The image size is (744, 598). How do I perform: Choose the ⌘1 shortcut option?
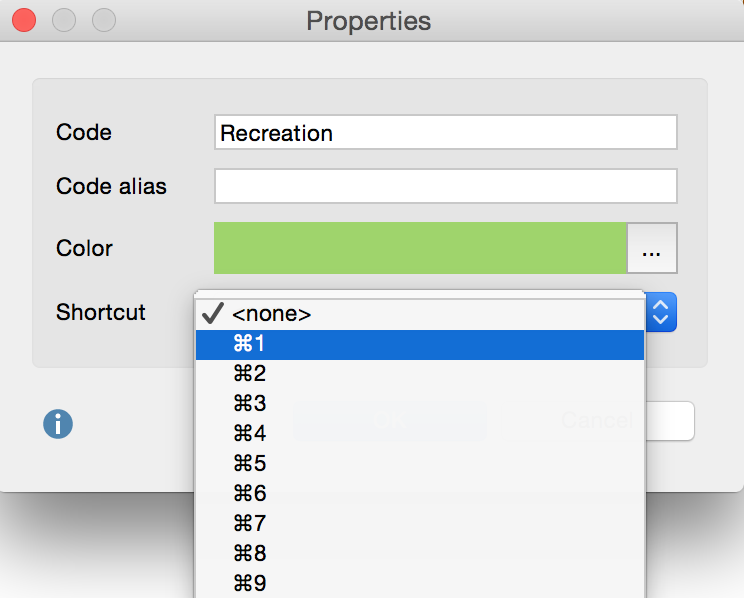click(250, 344)
